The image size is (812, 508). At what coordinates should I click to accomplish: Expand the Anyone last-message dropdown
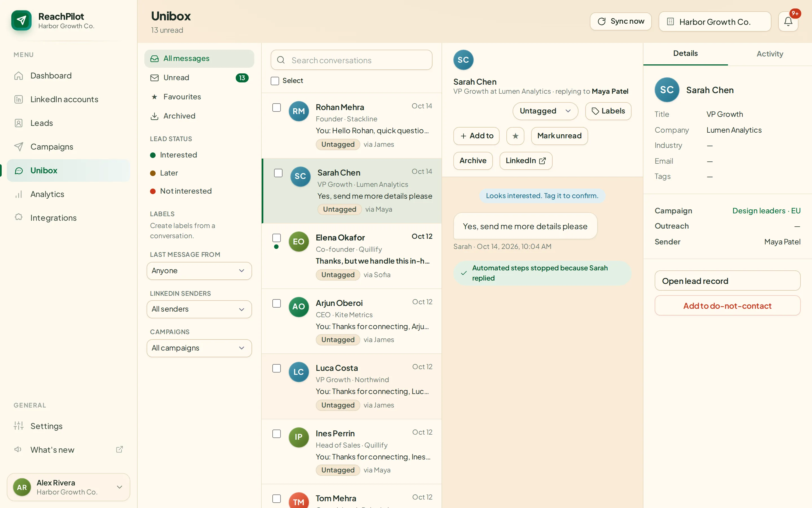point(199,271)
